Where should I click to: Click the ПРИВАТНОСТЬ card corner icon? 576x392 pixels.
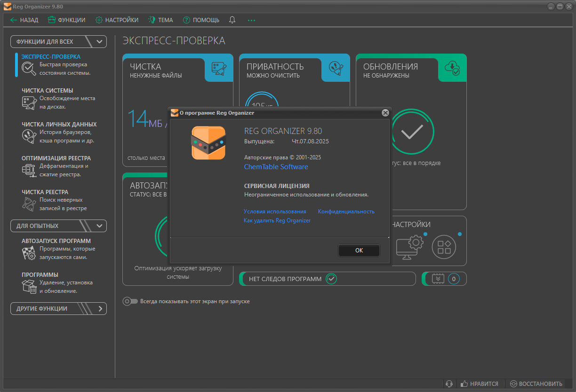[x=336, y=69]
